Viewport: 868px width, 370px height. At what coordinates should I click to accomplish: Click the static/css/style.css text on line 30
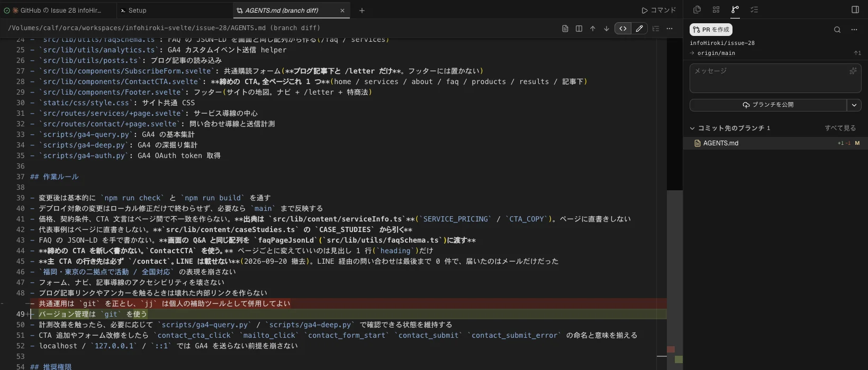(86, 103)
